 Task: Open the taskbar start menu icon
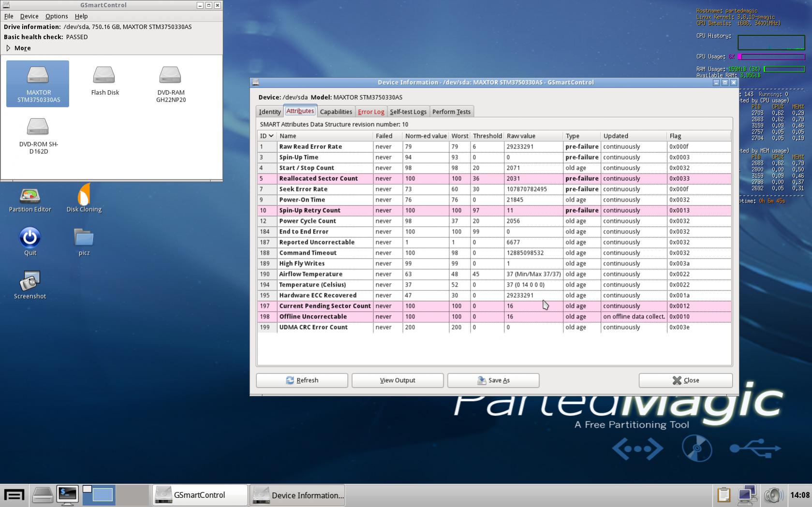[15, 495]
